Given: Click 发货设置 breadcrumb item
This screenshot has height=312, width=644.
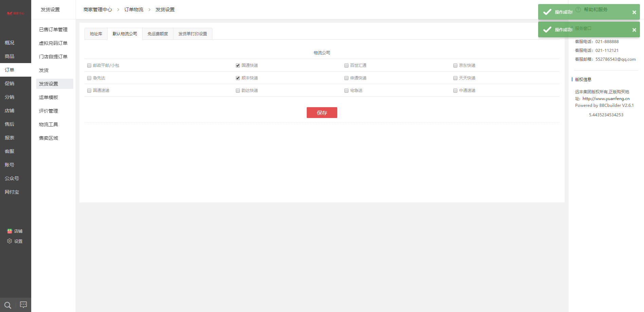Looking at the screenshot, I should 165,9.
